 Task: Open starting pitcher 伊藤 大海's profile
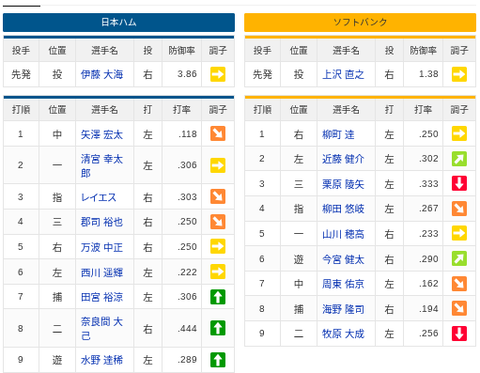pyautogui.click(x=102, y=74)
